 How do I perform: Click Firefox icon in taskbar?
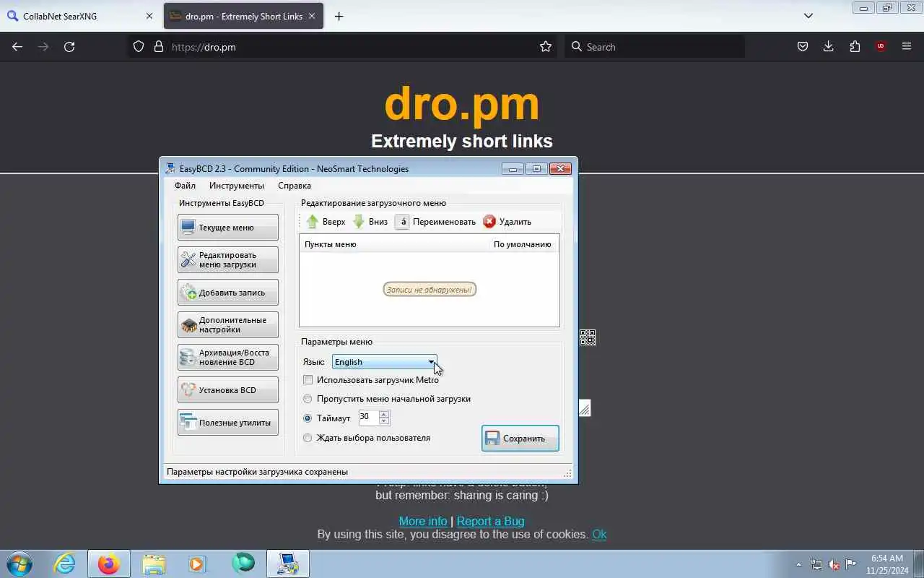pyautogui.click(x=108, y=564)
